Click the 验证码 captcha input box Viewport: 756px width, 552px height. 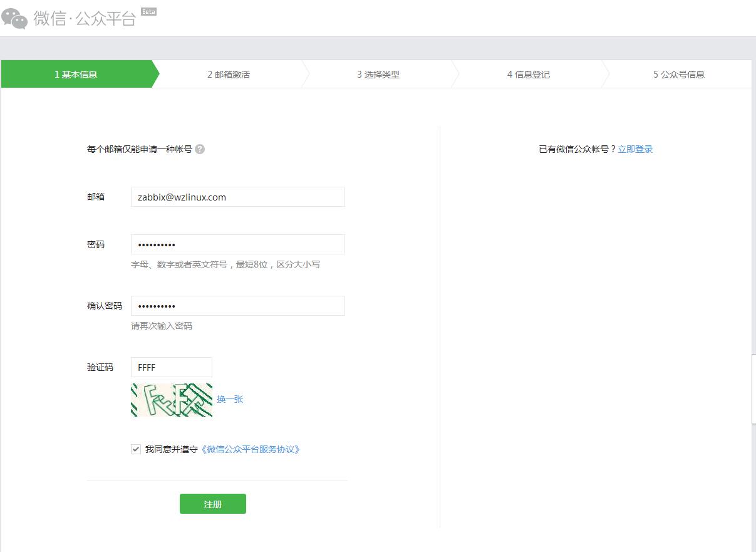click(171, 367)
